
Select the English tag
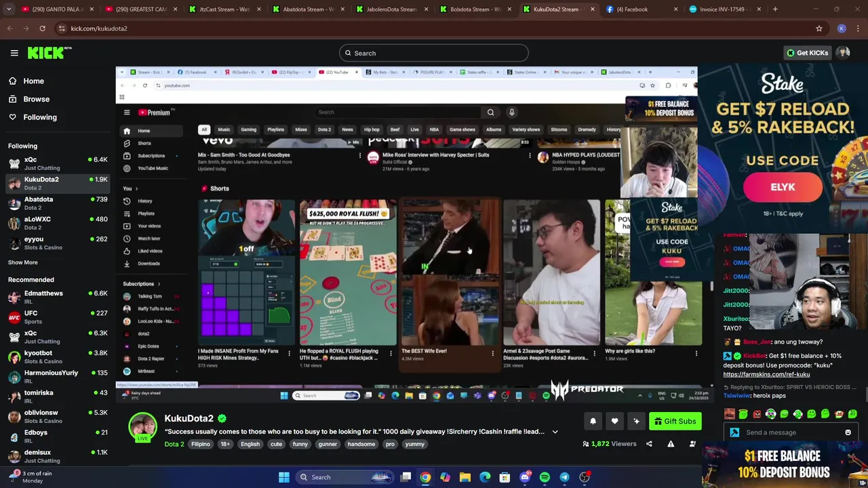(250, 444)
